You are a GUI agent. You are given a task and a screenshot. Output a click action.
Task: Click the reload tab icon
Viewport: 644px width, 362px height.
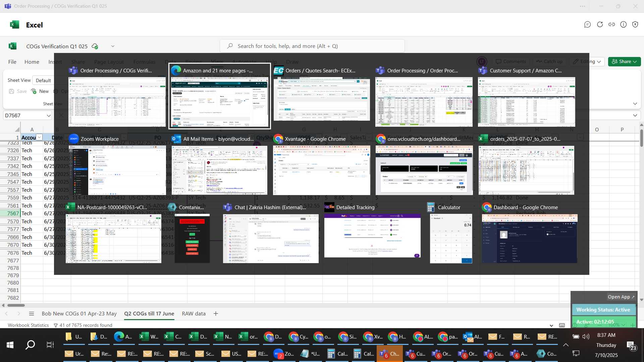point(600,24)
